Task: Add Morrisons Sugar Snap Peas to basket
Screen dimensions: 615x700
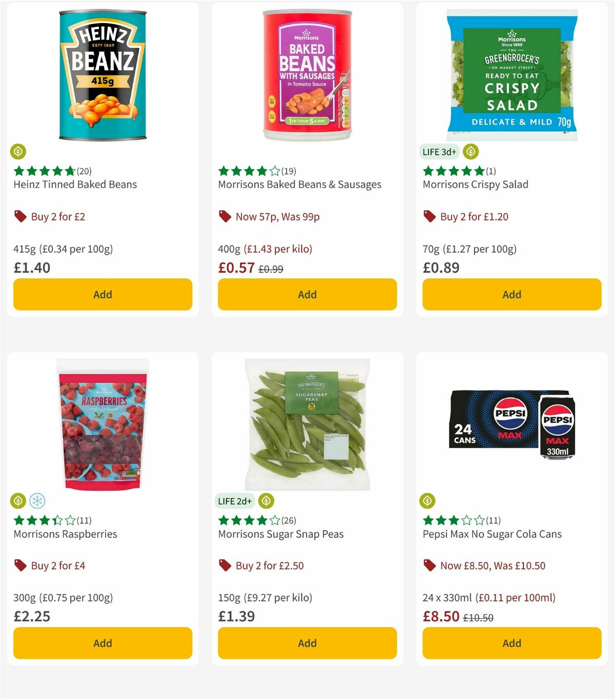Action: [x=306, y=643]
